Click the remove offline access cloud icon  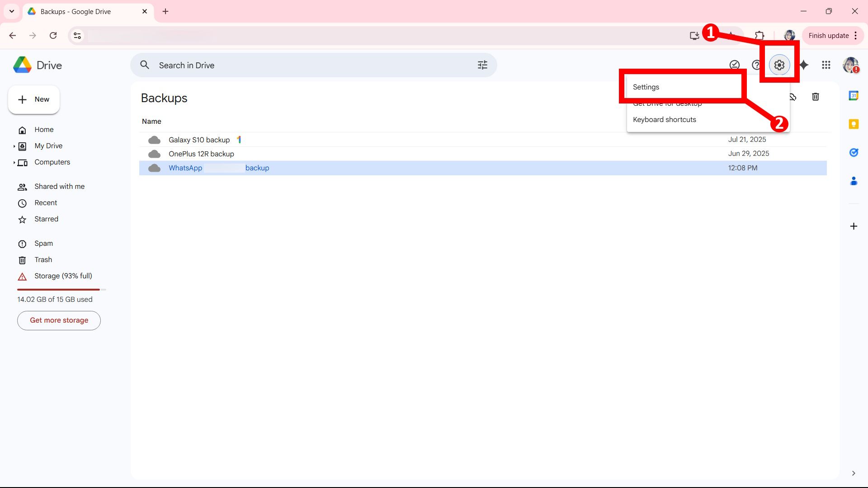click(793, 97)
